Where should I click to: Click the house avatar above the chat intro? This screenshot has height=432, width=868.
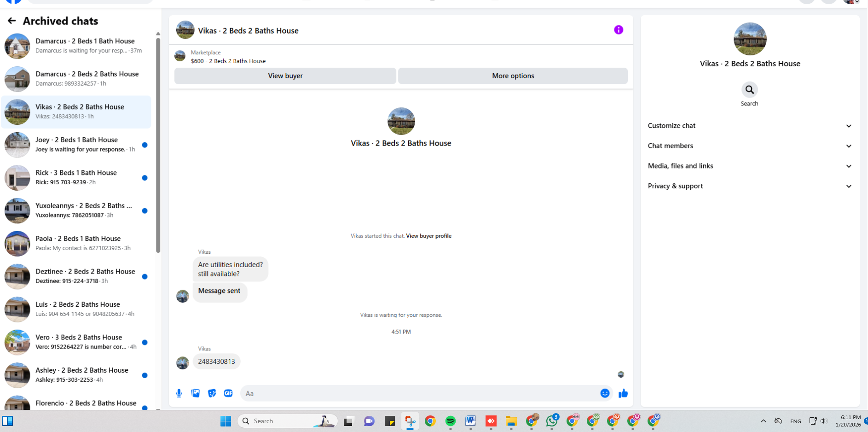click(x=401, y=121)
